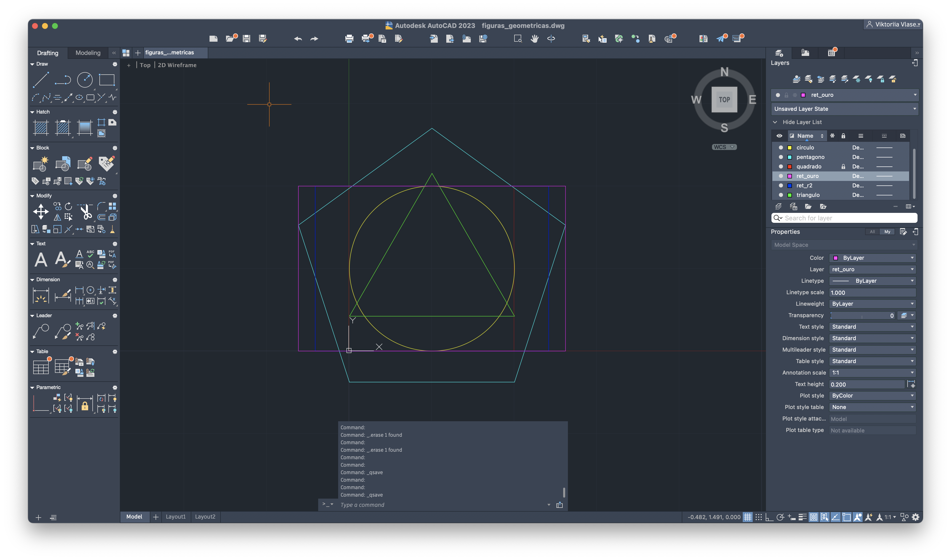
Task: Click the Move tool in Modify
Action: click(41, 211)
